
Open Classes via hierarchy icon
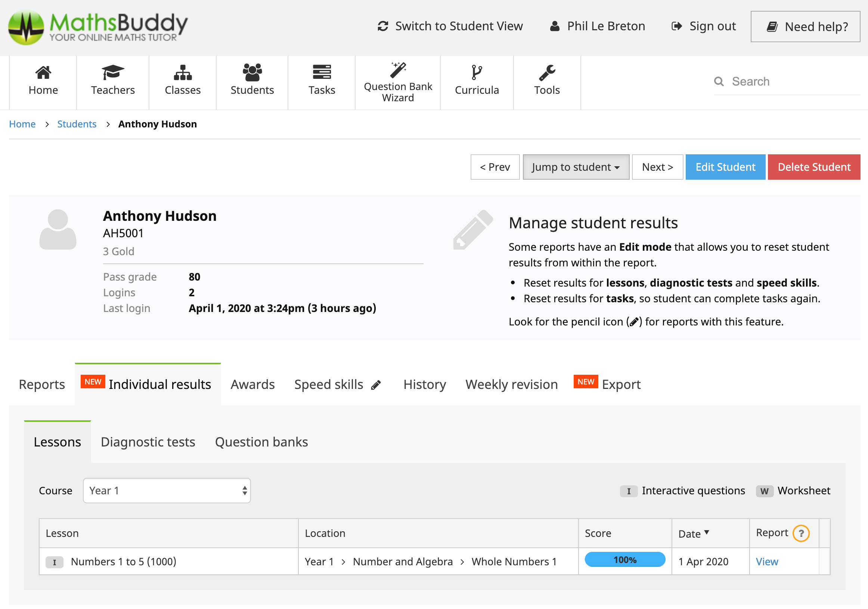tap(183, 72)
